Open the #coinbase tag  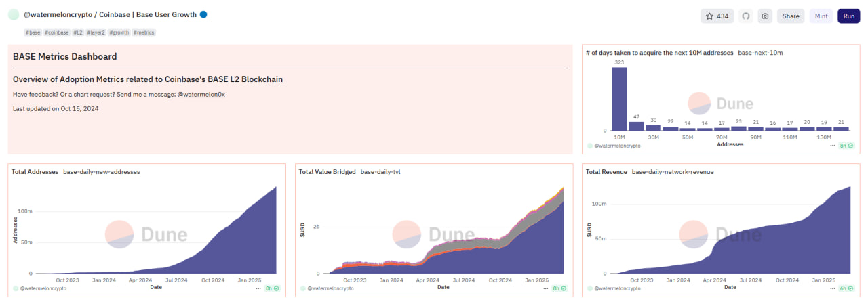coord(57,32)
